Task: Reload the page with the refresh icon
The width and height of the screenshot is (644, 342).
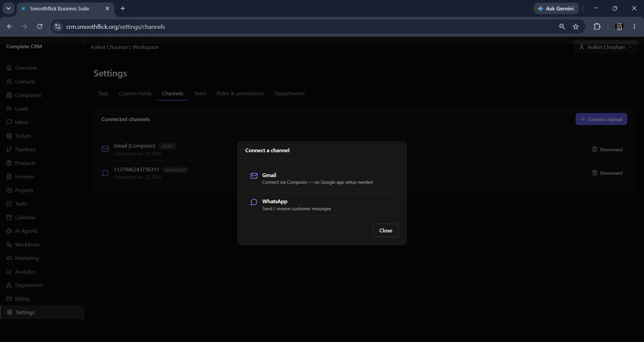Action: 40,26
